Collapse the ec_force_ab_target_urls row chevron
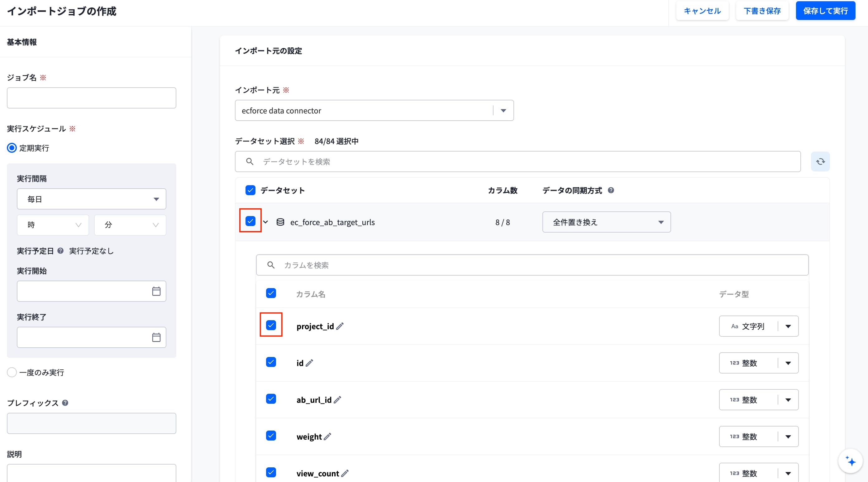The height and width of the screenshot is (482, 868). pyautogui.click(x=265, y=222)
